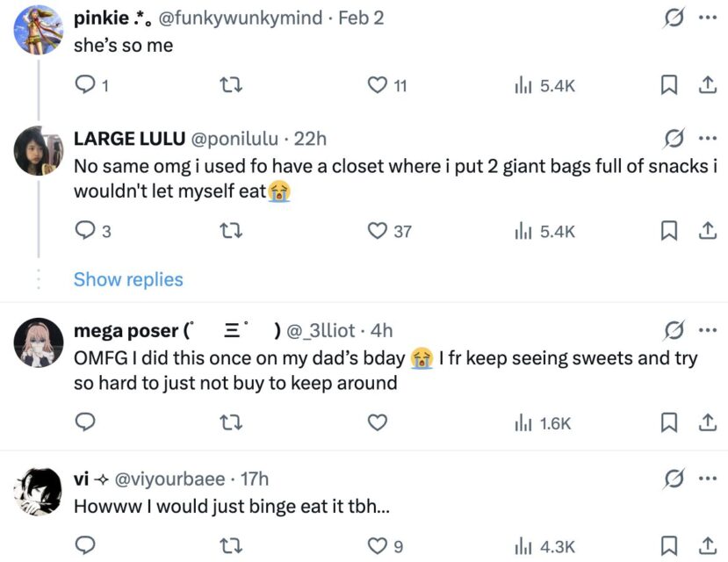728x562 pixels.
Task: Open @ponilulu profile handle
Action: tap(234, 139)
